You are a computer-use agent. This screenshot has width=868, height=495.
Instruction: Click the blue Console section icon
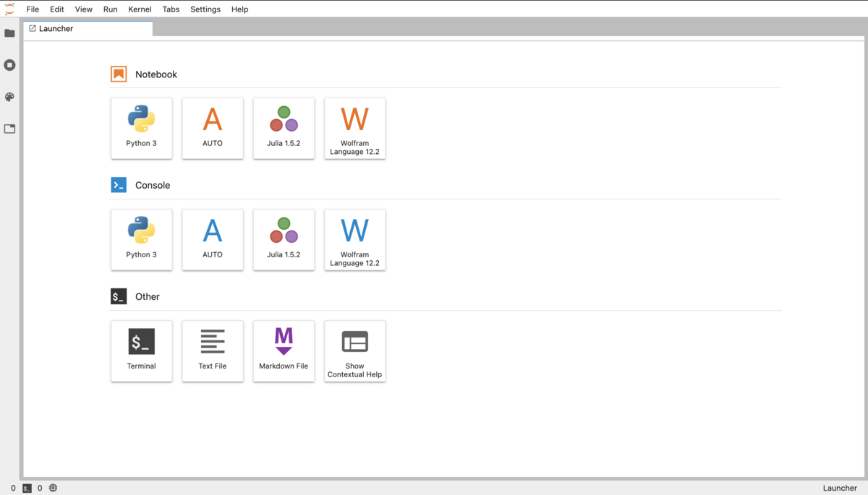pos(119,185)
